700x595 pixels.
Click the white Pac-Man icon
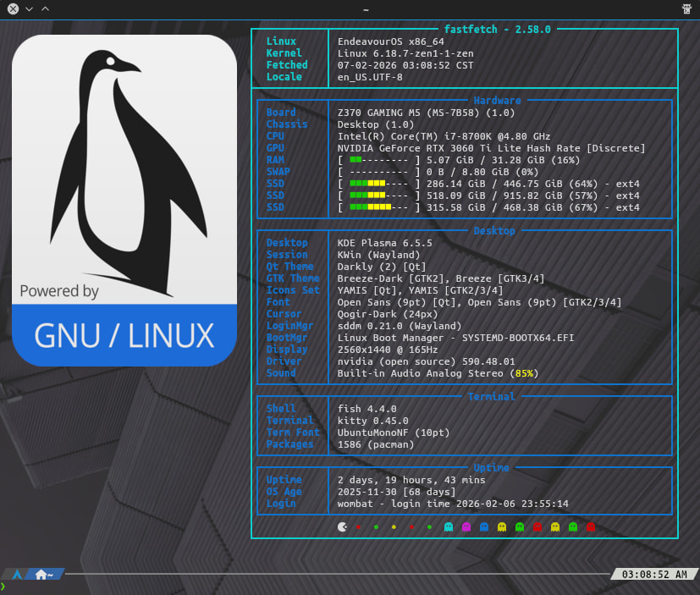click(341, 526)
